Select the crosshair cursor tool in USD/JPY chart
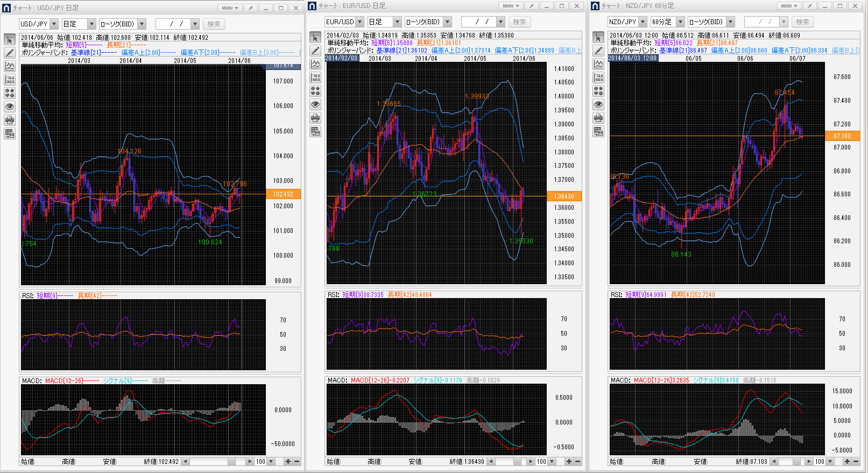Image resolution: width=868 pixels, height=473 pixels. coord(10,39)
